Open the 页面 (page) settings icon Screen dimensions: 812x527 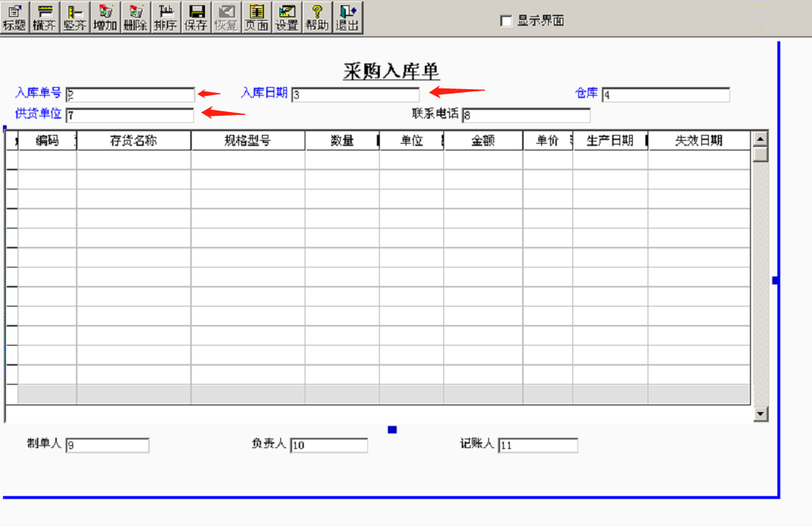click(x=257, y=18)
